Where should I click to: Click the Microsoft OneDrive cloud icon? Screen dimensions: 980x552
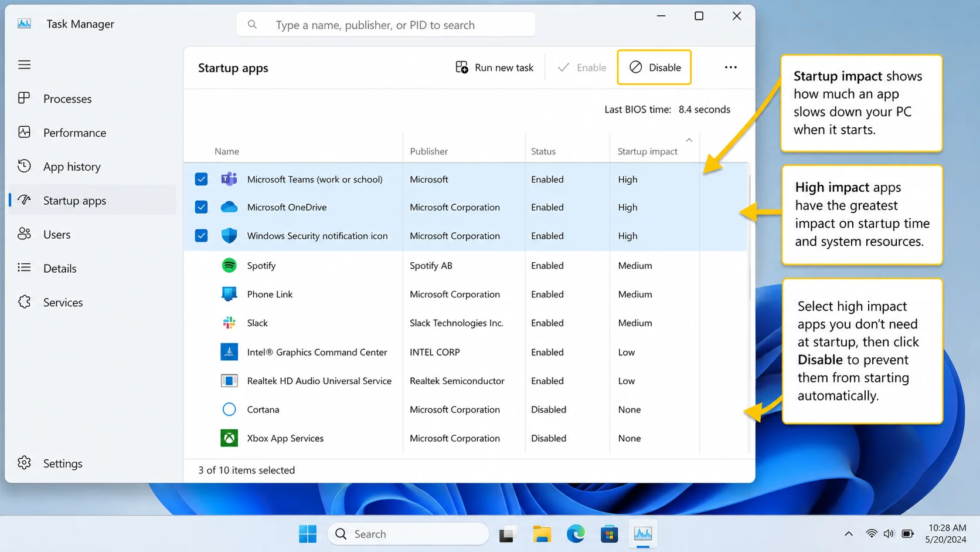pyautogui.click(x=229, y=207)
